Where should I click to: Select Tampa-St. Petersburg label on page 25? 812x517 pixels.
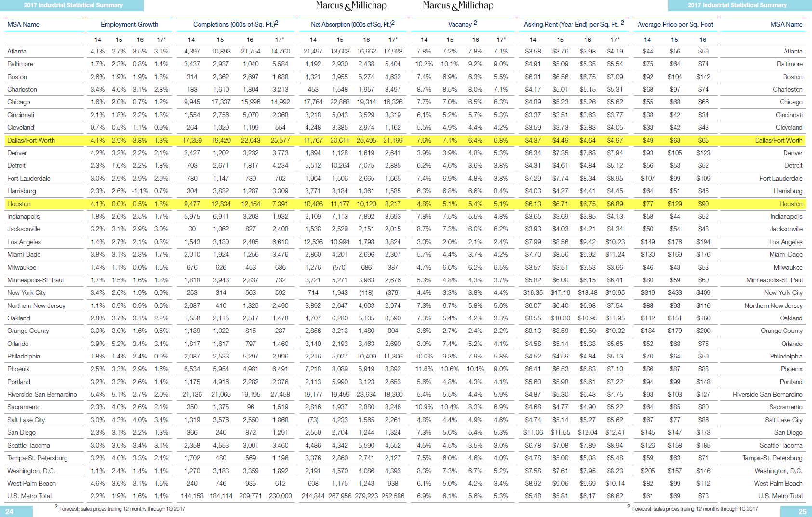tap(772, 458)
